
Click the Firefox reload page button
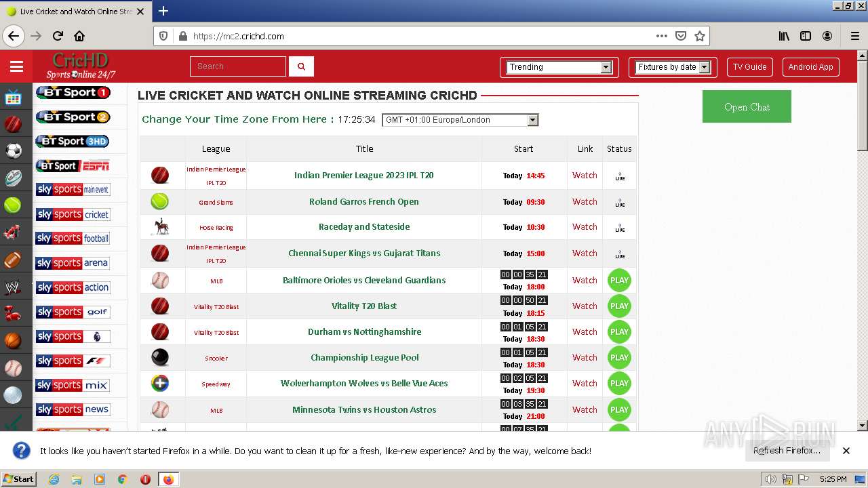click(58, 36)
